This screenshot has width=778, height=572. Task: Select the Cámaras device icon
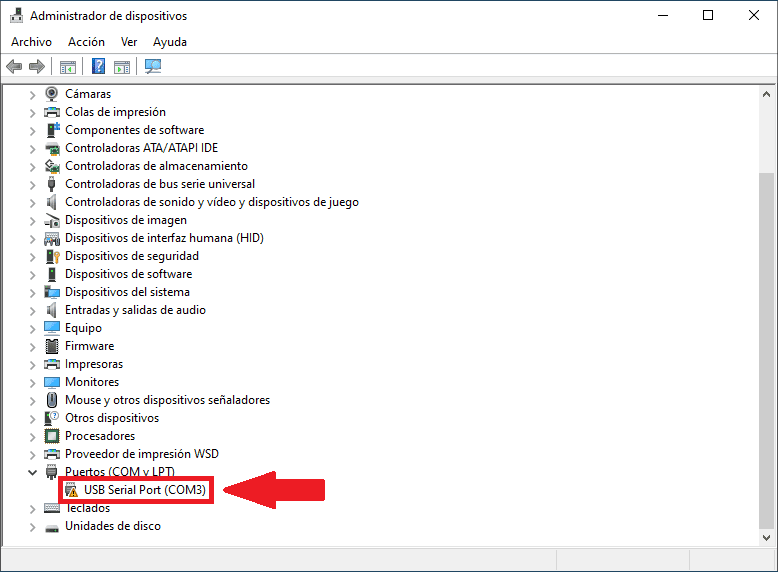point(52,94)
